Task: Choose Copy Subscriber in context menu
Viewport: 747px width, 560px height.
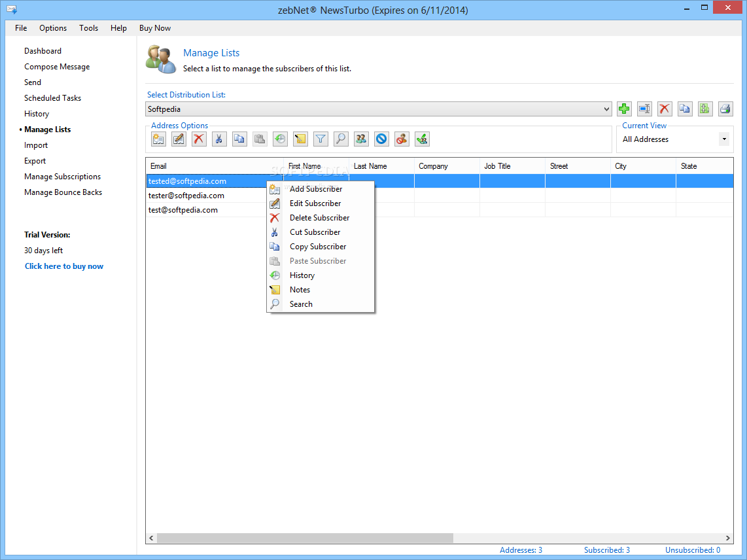Action: [x=320, y=247]
